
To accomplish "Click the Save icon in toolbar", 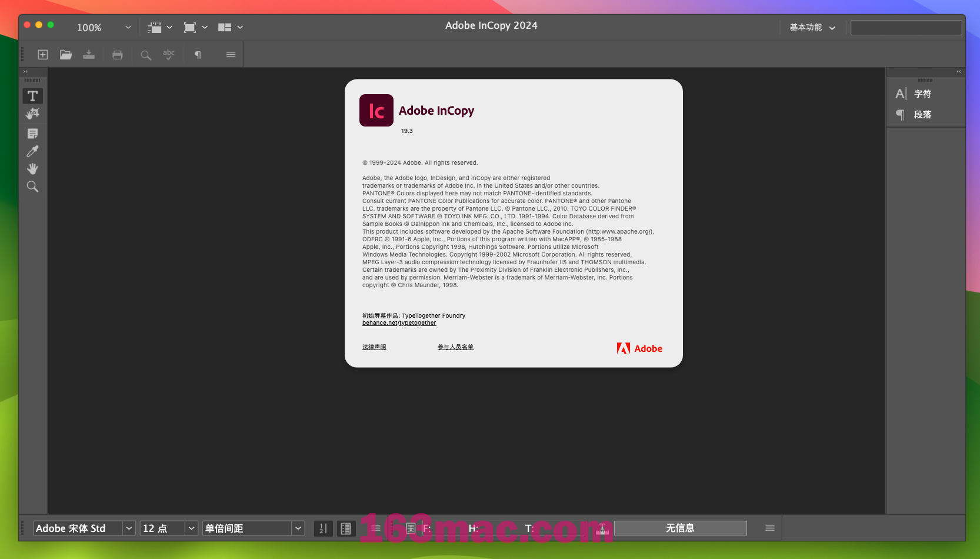I will 89,55.
